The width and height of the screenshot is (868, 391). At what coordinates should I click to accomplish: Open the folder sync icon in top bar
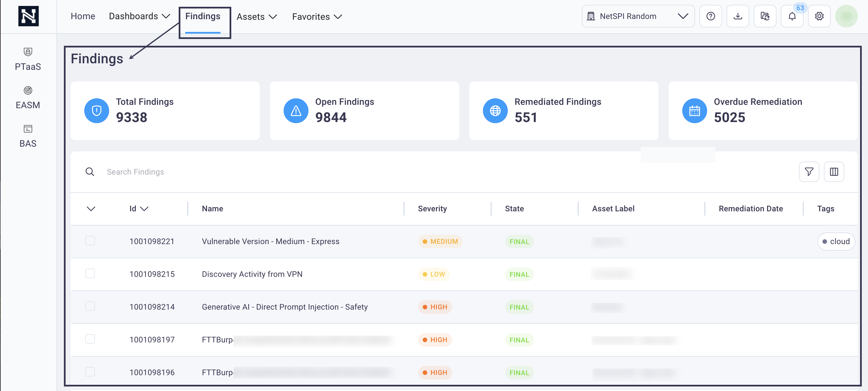tap(765, 16)
